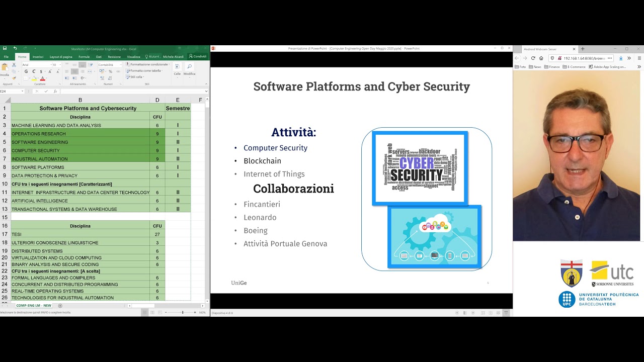Open a new Firefox tab with plus
Image resolution: width=644 pixels, height=362 pixels.
(583, 49)
